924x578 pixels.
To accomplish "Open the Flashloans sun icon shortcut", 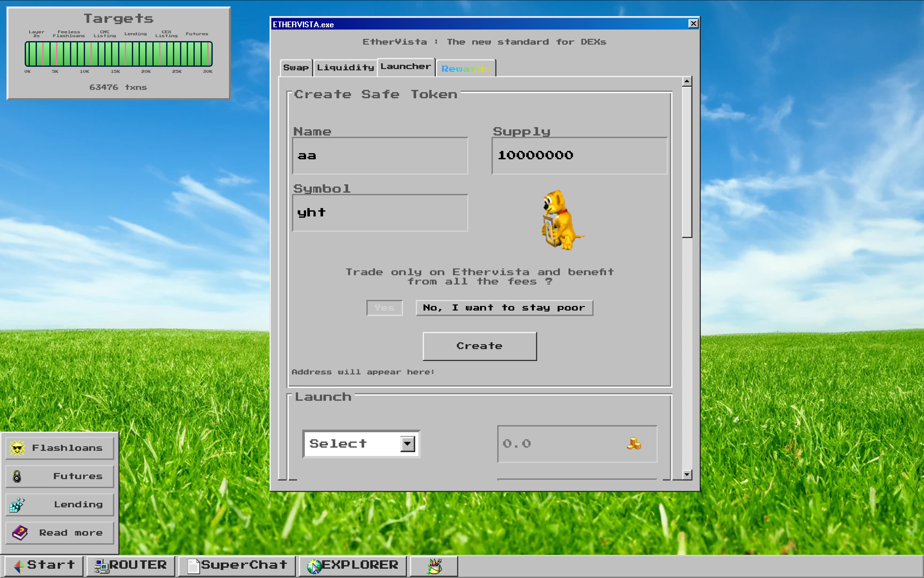I will point(17,448).
